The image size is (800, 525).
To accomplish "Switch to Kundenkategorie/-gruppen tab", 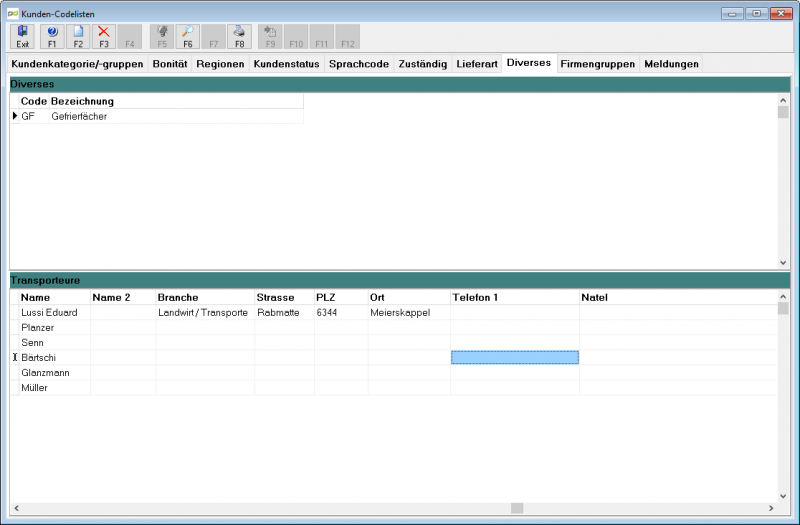I will point(77,64).
